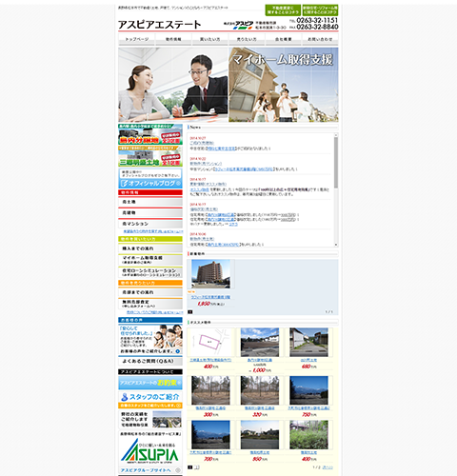Open the オフィシャルブログ banner
Viewport: 457px width, 476px height.
[x=150, y=179]
